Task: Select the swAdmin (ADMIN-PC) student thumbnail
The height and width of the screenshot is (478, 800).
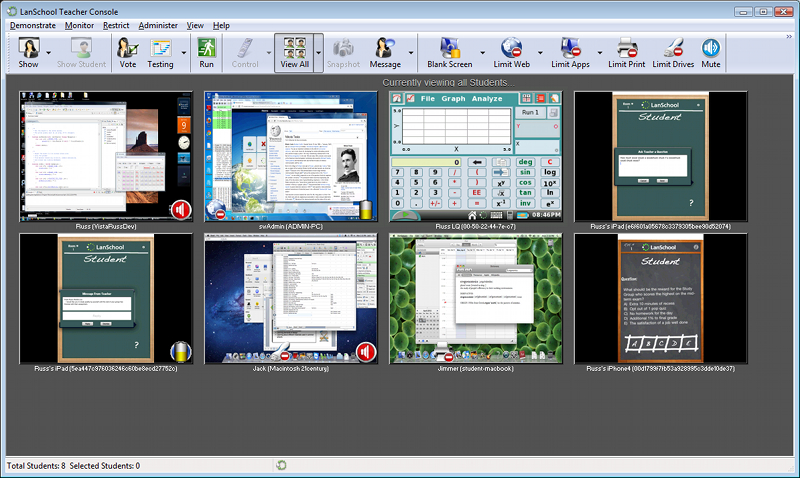Action: (x=291, y=156)
